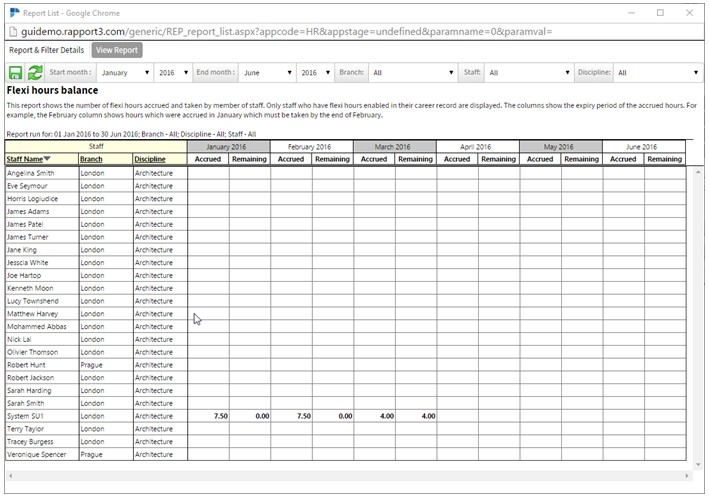Select the Sarah Smith staff name
Image resolution: width=709 pixels, height=497 pixels.
tap(26, 403)
